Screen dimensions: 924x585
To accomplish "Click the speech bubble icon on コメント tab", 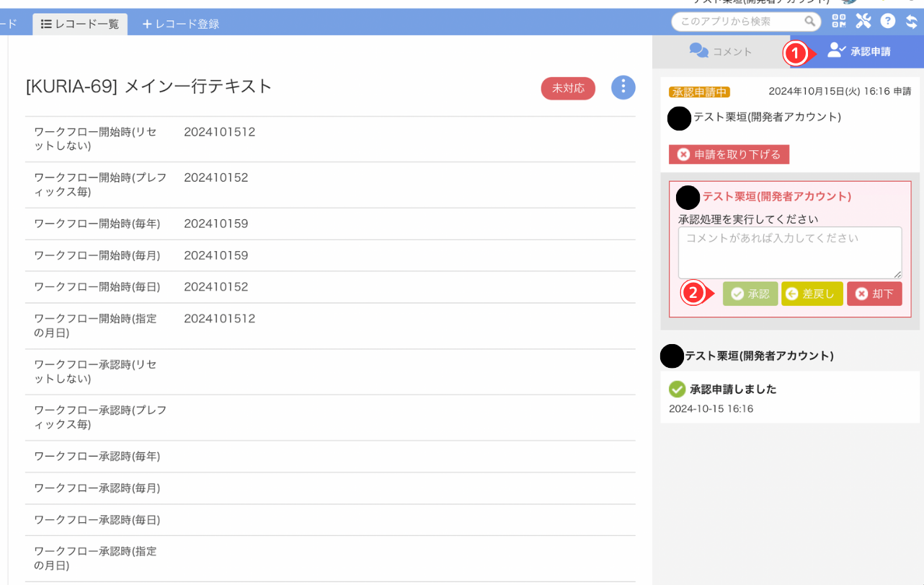I will [x=698, y=50].
